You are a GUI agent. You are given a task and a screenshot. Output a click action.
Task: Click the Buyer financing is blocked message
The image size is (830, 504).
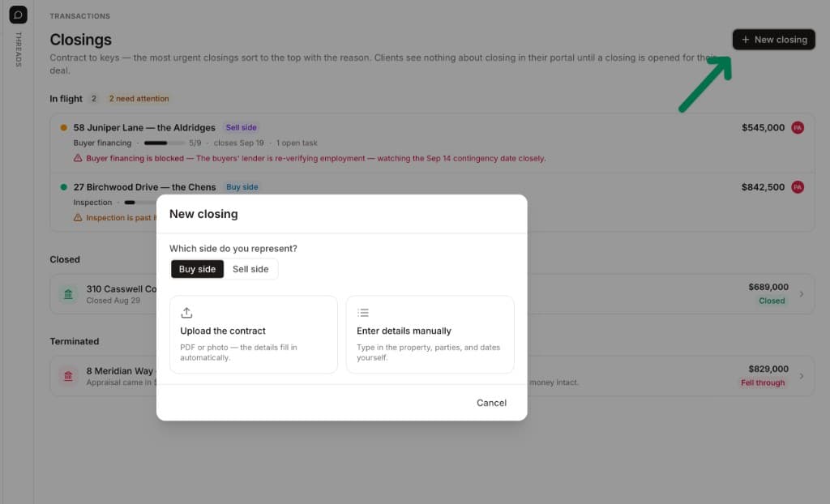point(315,158)
